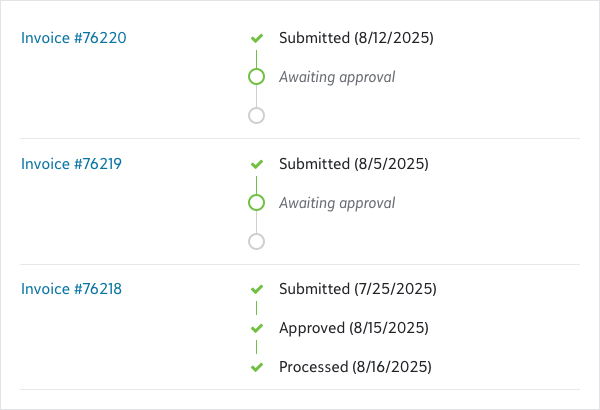This screenshot has width=600, height=410.
Task: Click the Submitted (7/25/2025) status text
Action: coord(358,290)
